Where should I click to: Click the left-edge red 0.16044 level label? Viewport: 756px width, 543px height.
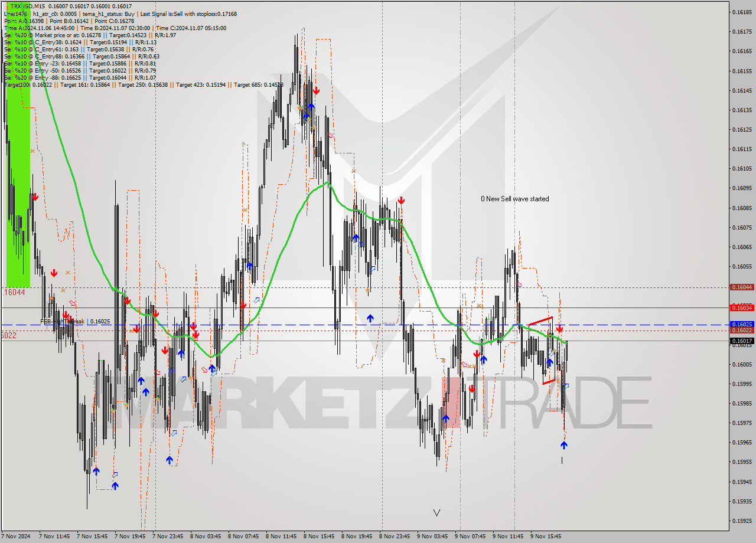14,292
